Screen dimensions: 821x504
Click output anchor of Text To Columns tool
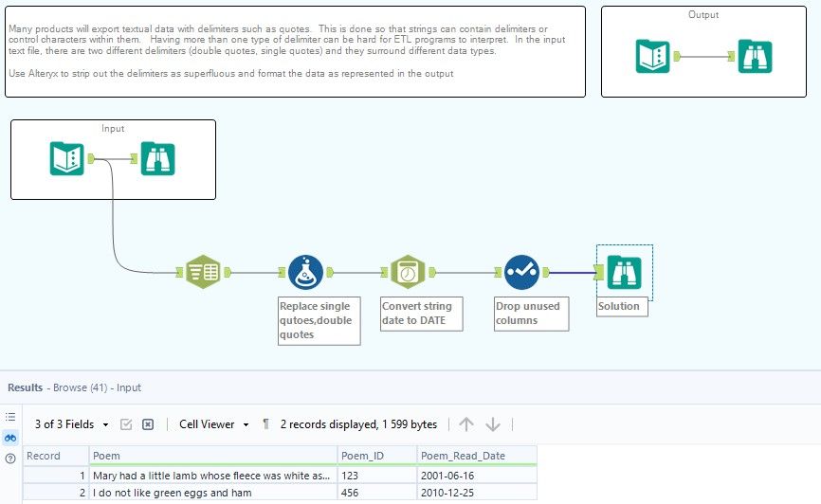pyautogui.click(x=228, y=272)
